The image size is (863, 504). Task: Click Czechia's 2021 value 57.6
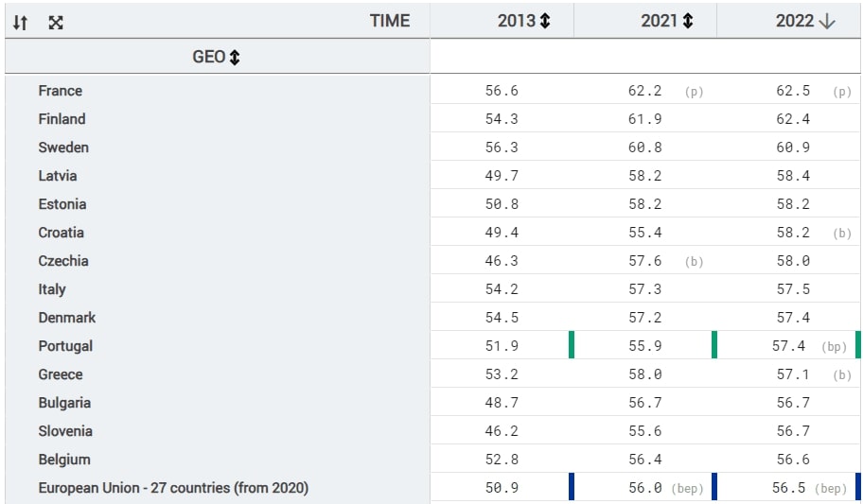coord(644,261)
